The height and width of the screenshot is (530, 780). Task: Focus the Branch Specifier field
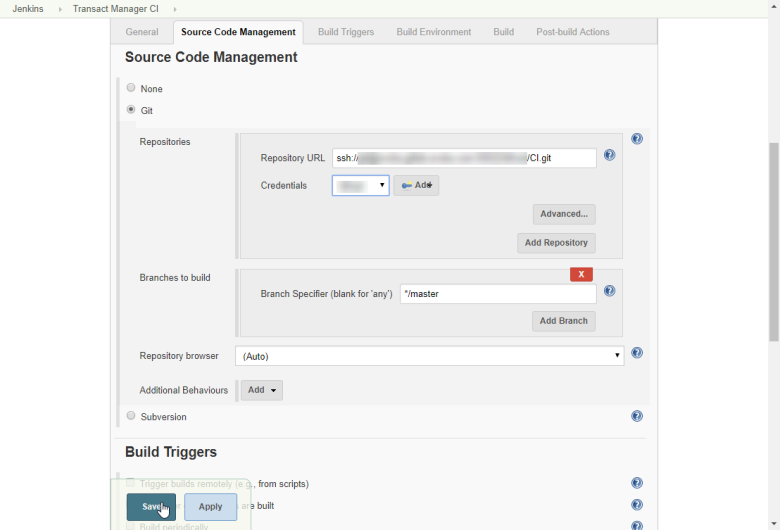pyautogui.click(x=498, y=294)
